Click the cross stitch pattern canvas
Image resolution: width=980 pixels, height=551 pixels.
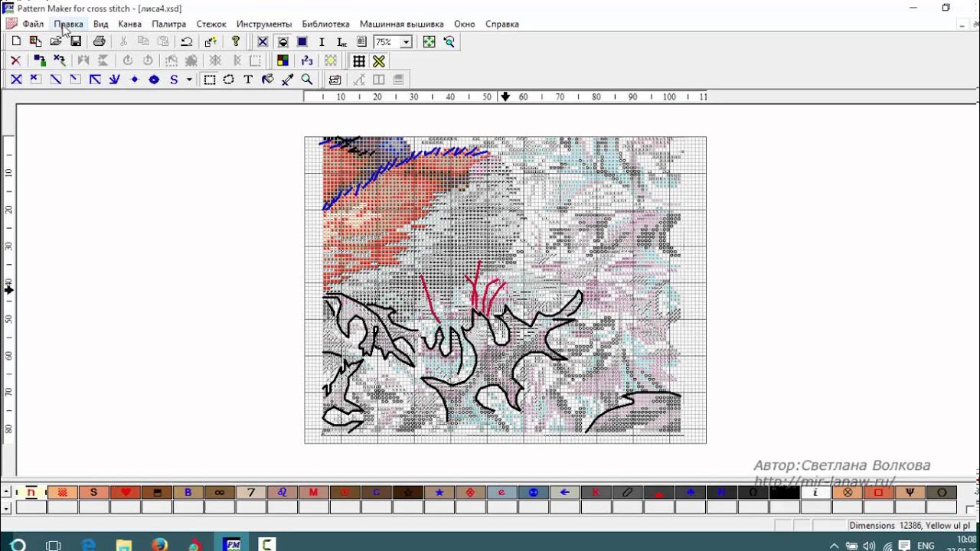pos(505,290)
